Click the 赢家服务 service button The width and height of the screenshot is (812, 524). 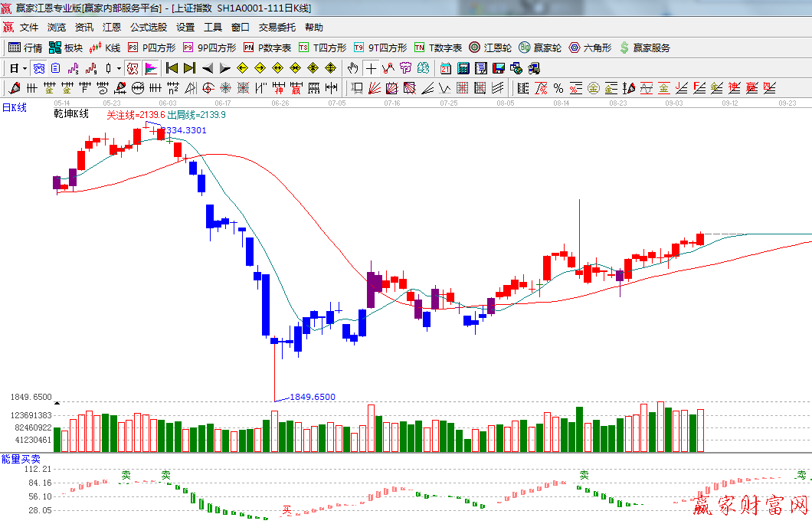pos(644,47)
